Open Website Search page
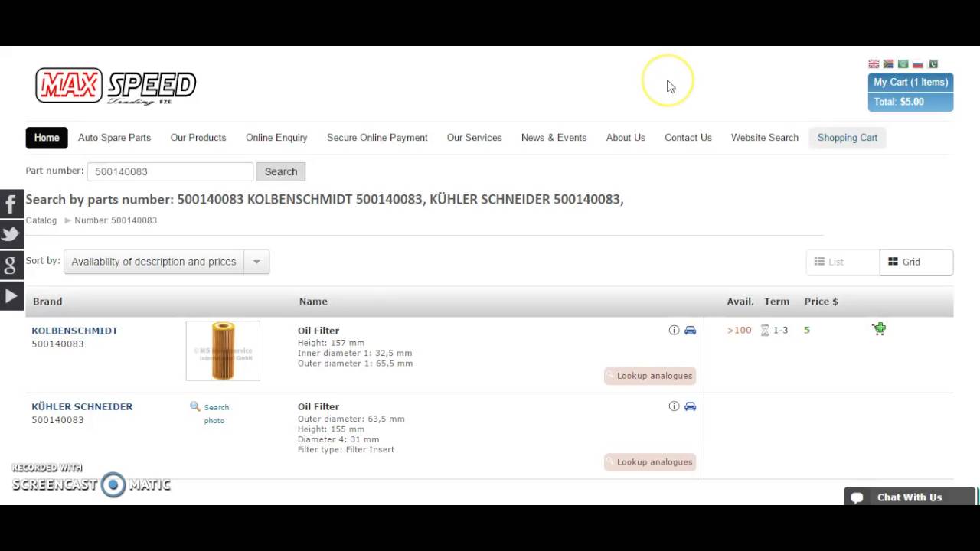This screenshot has height=551, width=980. click(x=765, y=138)
